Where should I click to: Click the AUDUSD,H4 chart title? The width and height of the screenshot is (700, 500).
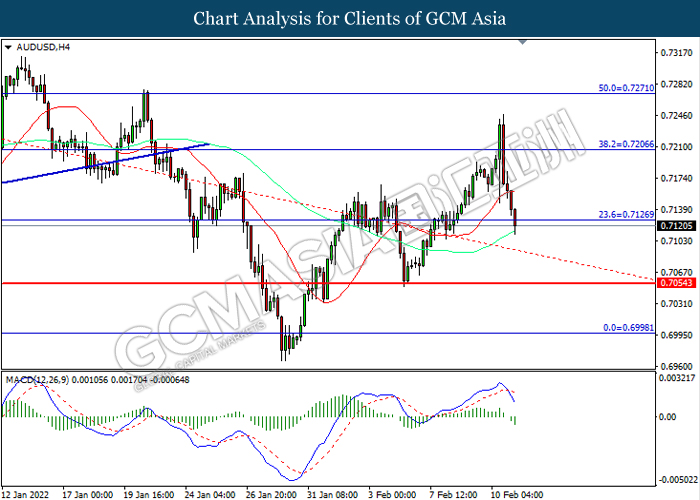(43, 47)
